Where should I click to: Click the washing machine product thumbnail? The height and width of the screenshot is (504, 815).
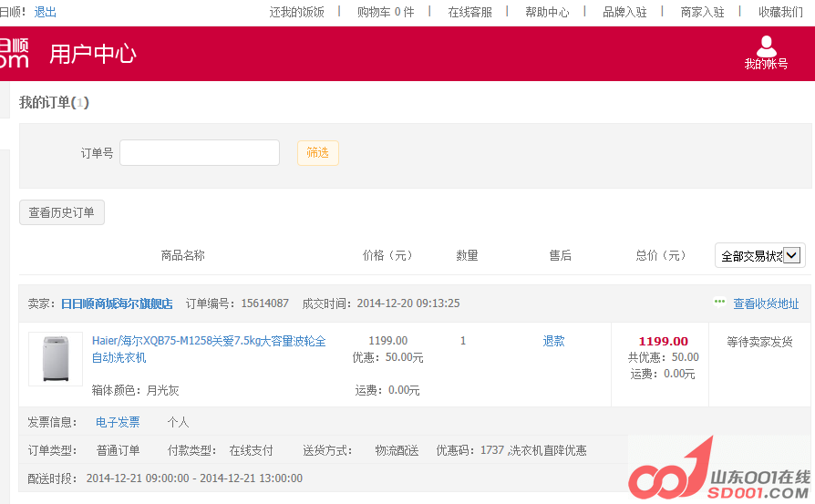pyautogui.click(x=56, y=359)
